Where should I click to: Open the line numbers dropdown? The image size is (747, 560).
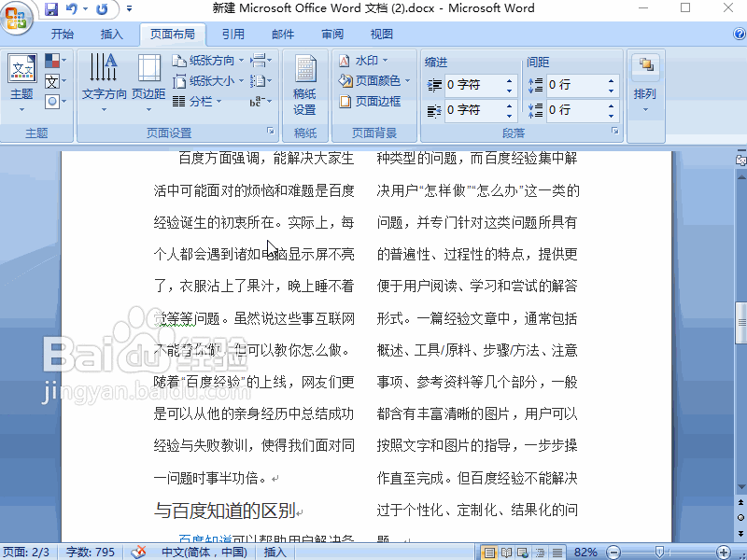pos(261,81)
